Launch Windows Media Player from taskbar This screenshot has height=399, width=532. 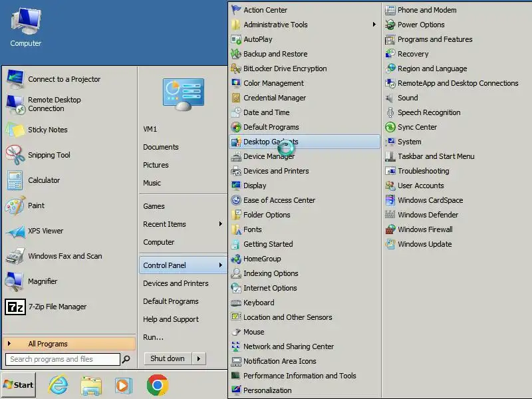click(123, 386)
